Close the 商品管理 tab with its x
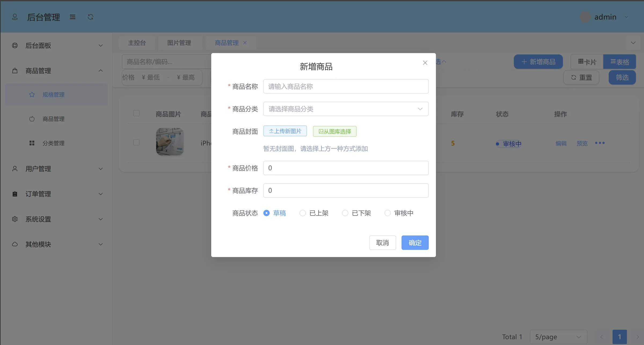 (x=245, y=43)
